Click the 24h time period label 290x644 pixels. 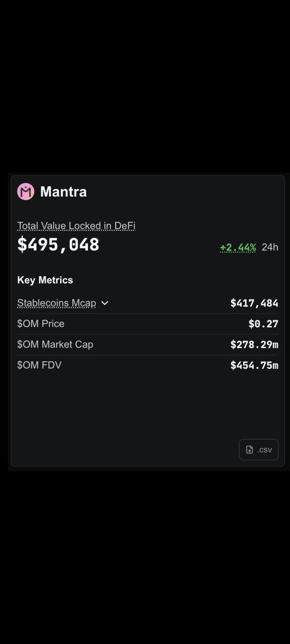(x=270, y=247)
